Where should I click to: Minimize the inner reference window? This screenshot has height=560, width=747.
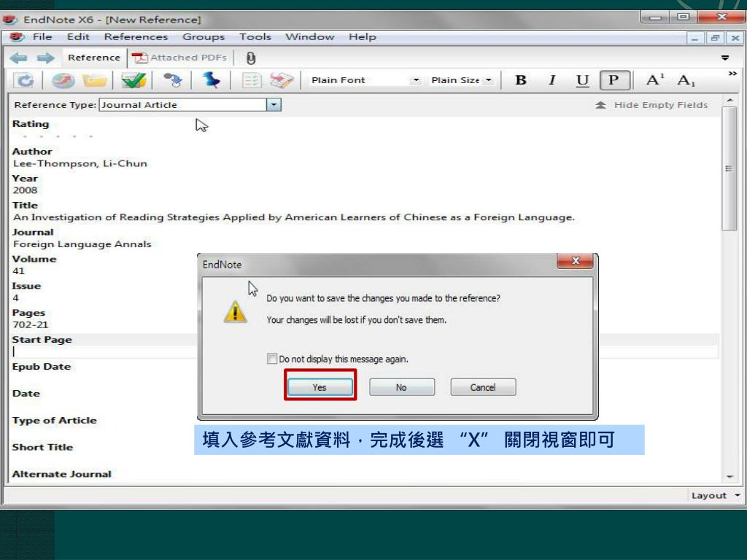(694, 38)
